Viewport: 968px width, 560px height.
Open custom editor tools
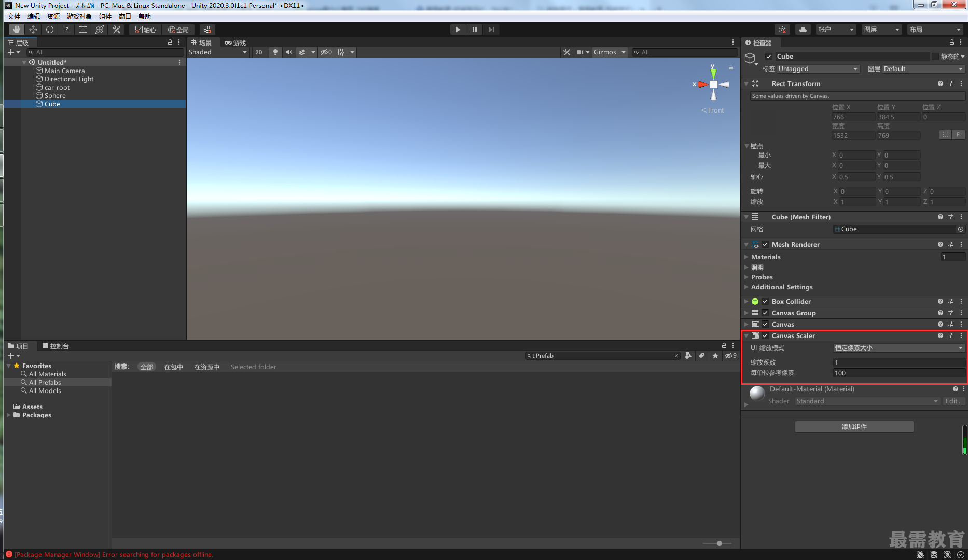[x=116, y=30]
